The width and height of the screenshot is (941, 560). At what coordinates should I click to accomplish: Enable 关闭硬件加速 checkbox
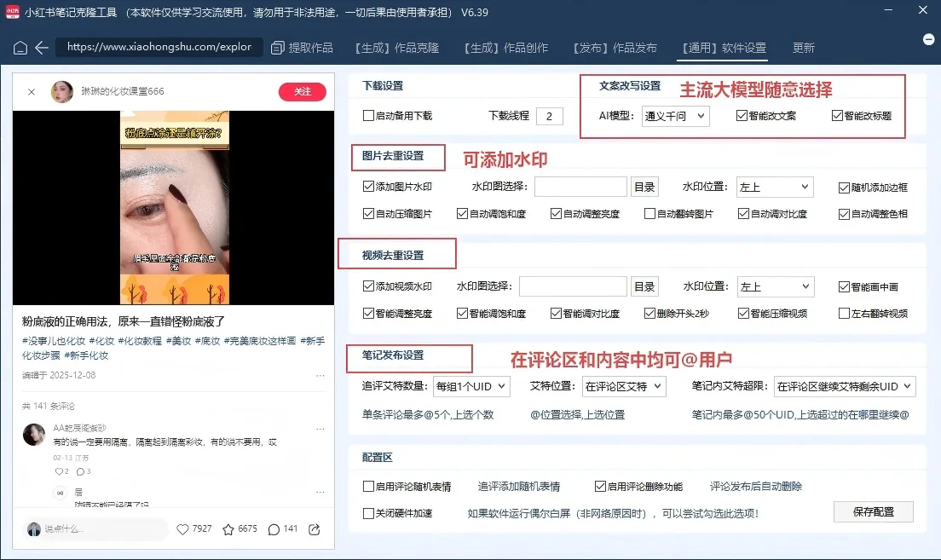click(x=368, y=513)
